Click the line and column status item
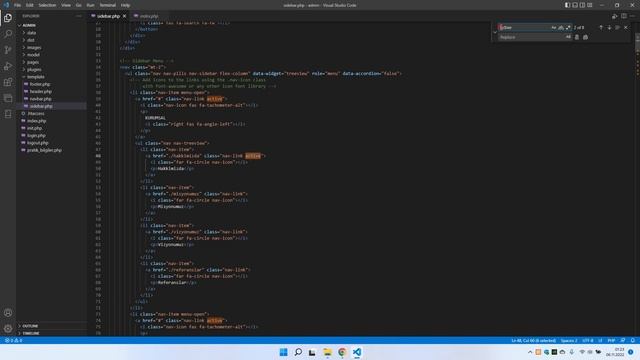Screen dimensions: 640x360 pos(533,340)
